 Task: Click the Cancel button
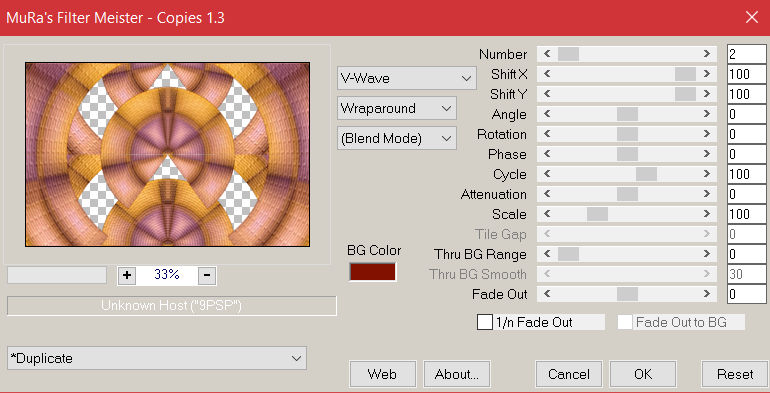569,374
